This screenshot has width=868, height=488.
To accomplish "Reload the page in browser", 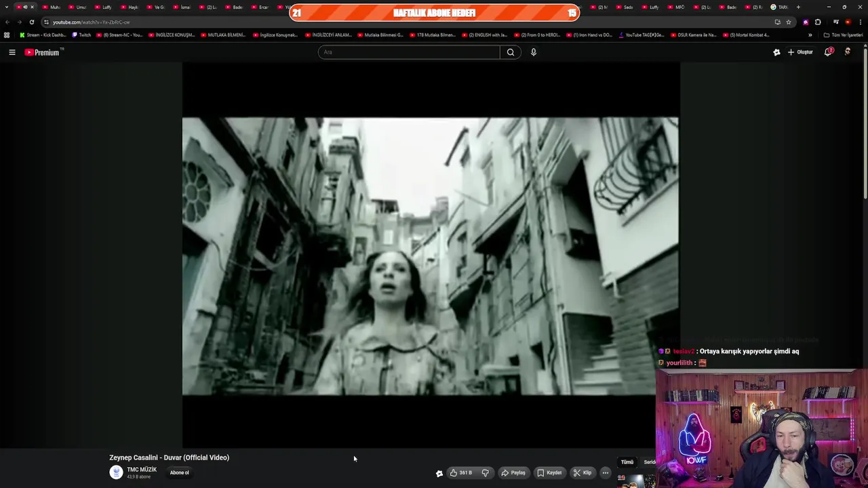I will (x=31, y=22).
